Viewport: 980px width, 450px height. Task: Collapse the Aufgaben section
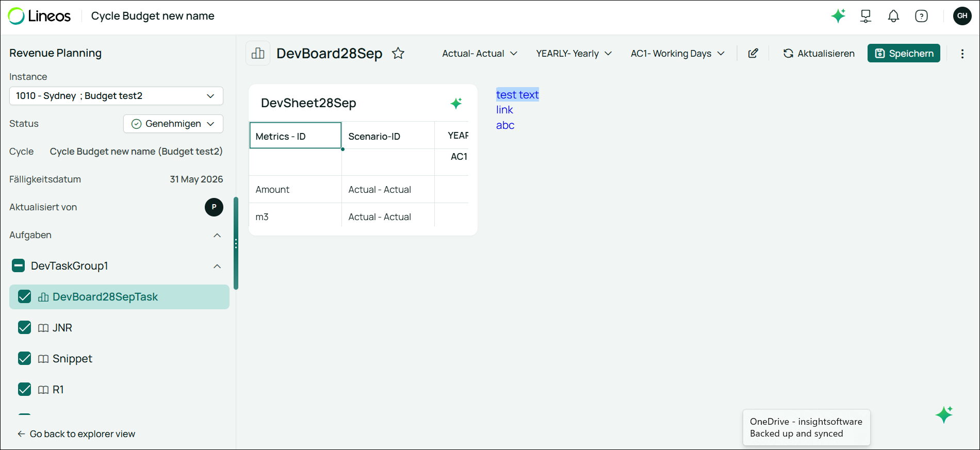(217, 236)
